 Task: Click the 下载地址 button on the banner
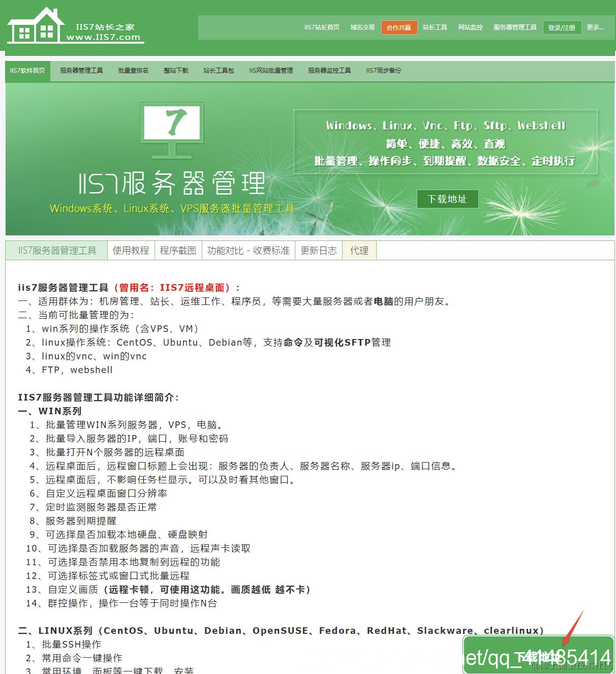[x=447, y=199]
